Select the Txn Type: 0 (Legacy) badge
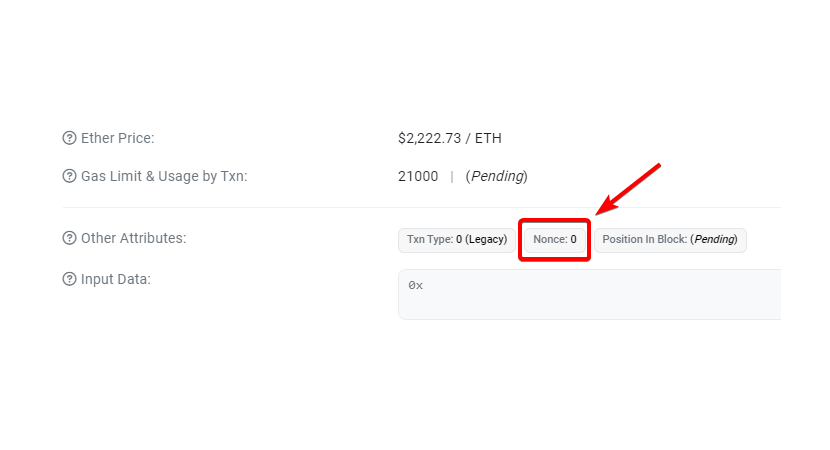Viewport: 830px width, 450px height. [457, 240]
